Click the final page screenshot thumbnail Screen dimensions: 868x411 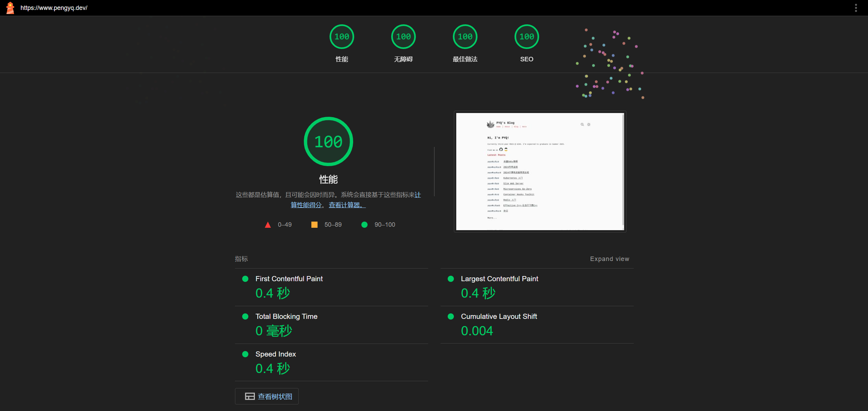click(540, 171)
